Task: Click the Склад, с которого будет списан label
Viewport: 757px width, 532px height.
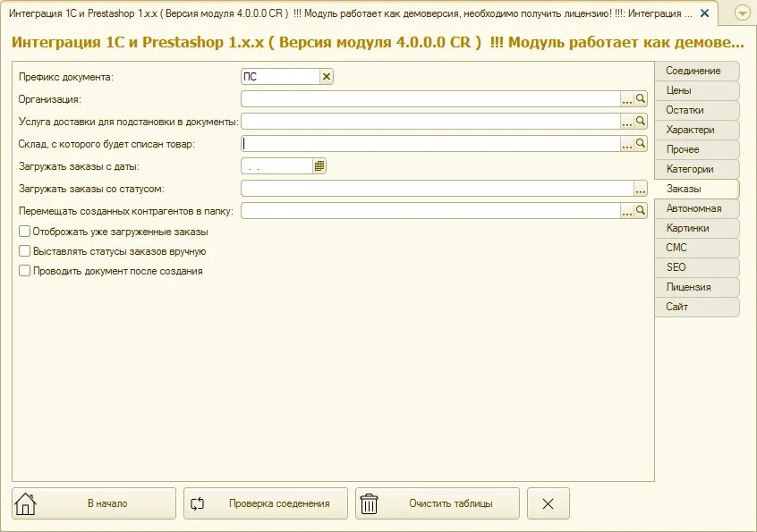Action: (x=106, y=144)
